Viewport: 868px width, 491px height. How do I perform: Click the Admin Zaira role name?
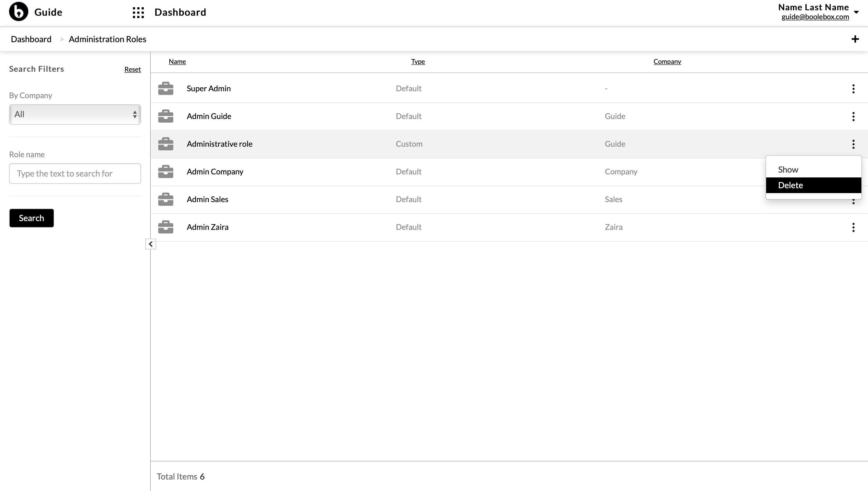[207, 227]
